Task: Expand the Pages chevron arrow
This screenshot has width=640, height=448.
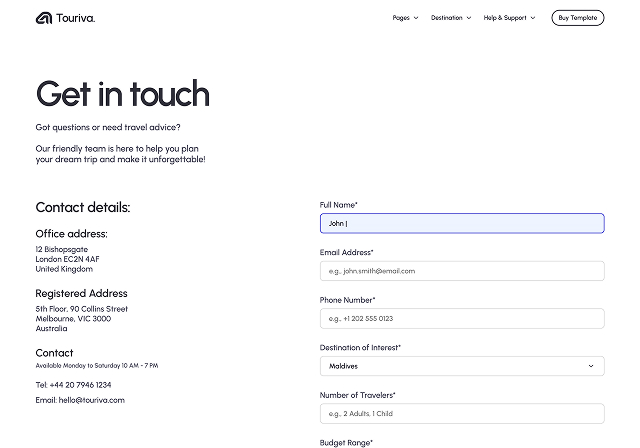Action: pyautogui.click(x=416, y=18)
